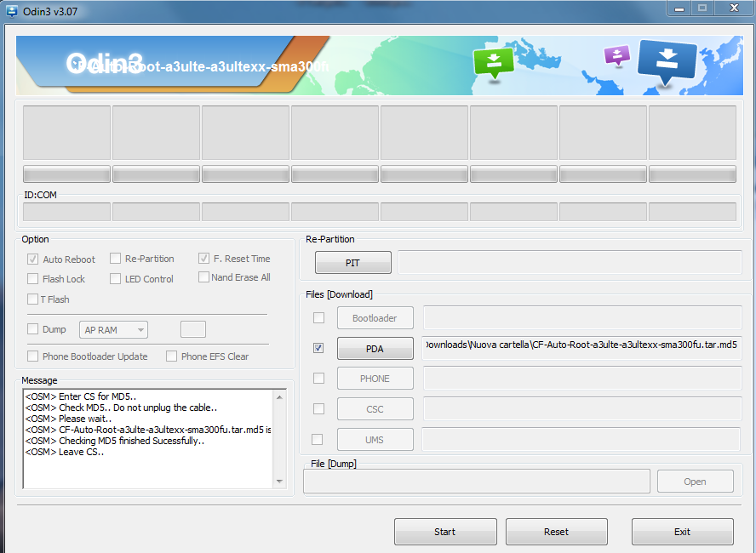Click the Reset button
Image resolution: width=756 pixels, height=553 pixels.
(556, 532)
